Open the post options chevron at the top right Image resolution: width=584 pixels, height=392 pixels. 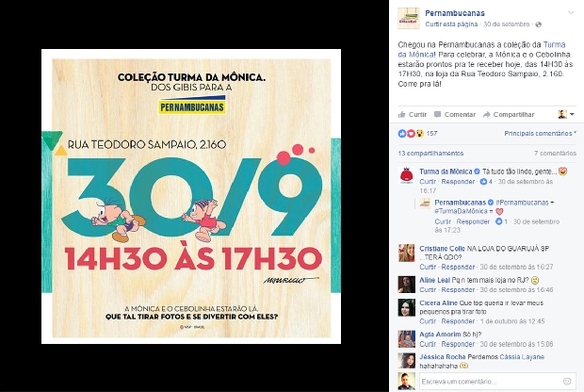[x=571, y=12]
